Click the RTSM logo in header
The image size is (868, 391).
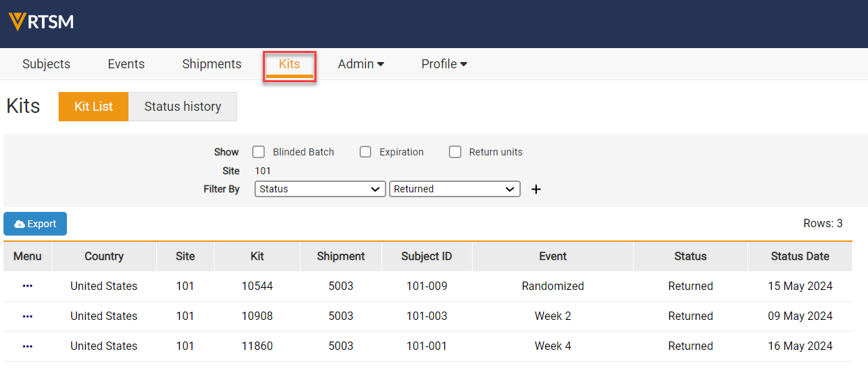click(41, 22)
